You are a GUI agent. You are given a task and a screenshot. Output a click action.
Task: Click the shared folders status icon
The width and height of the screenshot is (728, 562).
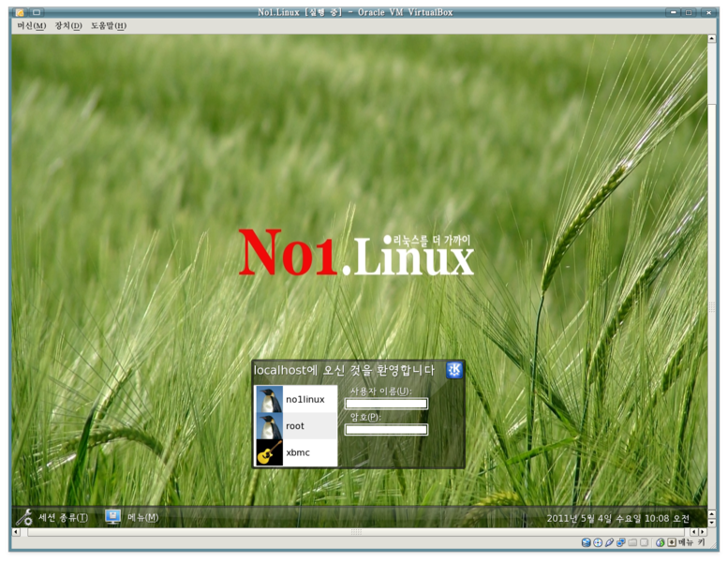coord(632,542)
